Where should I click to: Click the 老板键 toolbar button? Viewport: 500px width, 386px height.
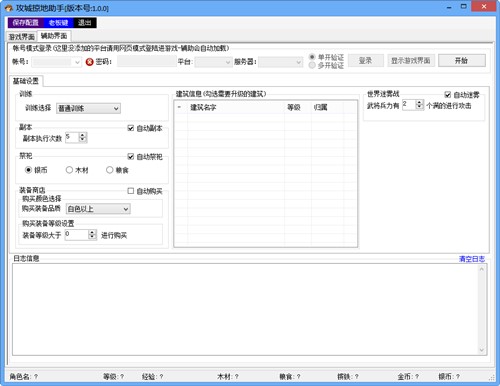[x=58, y=23]
